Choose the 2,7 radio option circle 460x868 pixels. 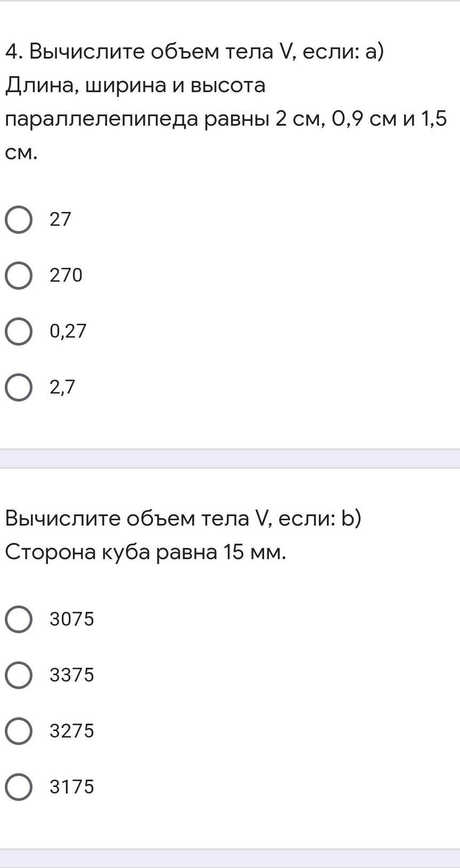(x=19, y=387)
